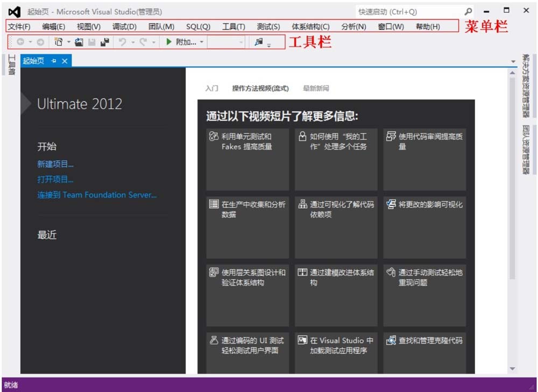Click icon of 查找和管理克隆代码 tile
This screenshot has height=392, width=538.
(x=391, y=340)
